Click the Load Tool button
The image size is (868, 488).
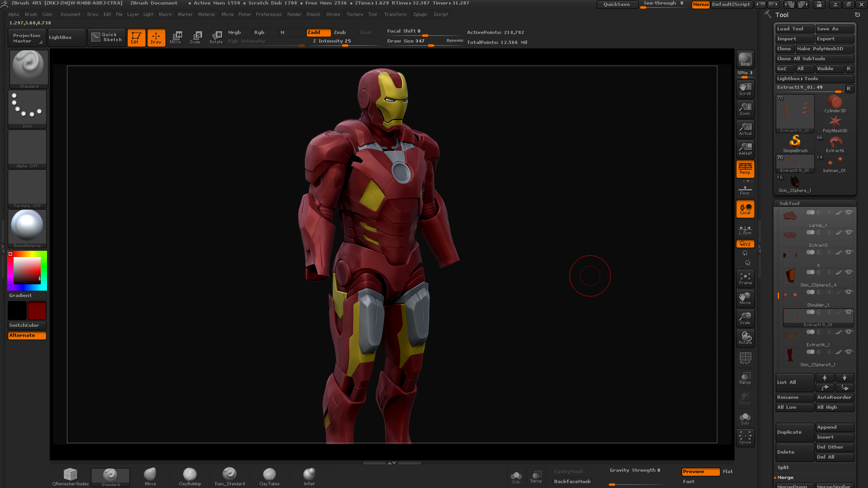795,29
